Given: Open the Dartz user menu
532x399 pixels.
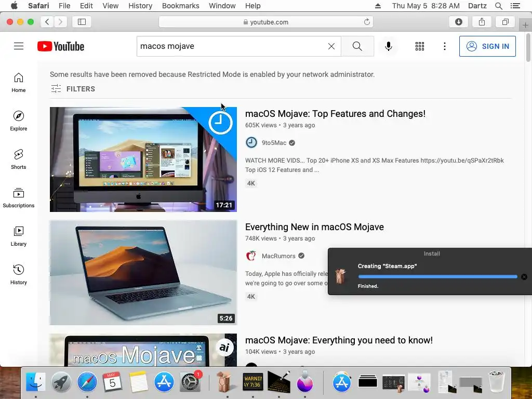Looking at the screenshot, I should [477, 6].
